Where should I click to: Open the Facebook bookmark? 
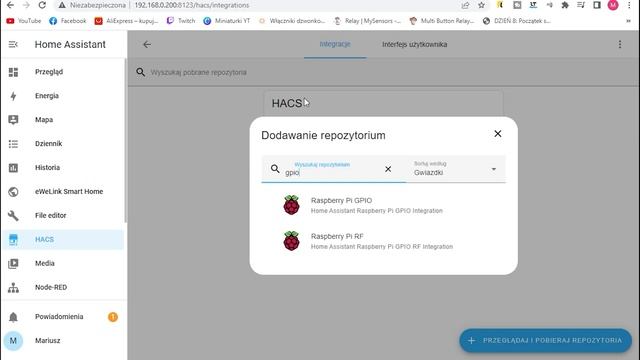[68, 21]
